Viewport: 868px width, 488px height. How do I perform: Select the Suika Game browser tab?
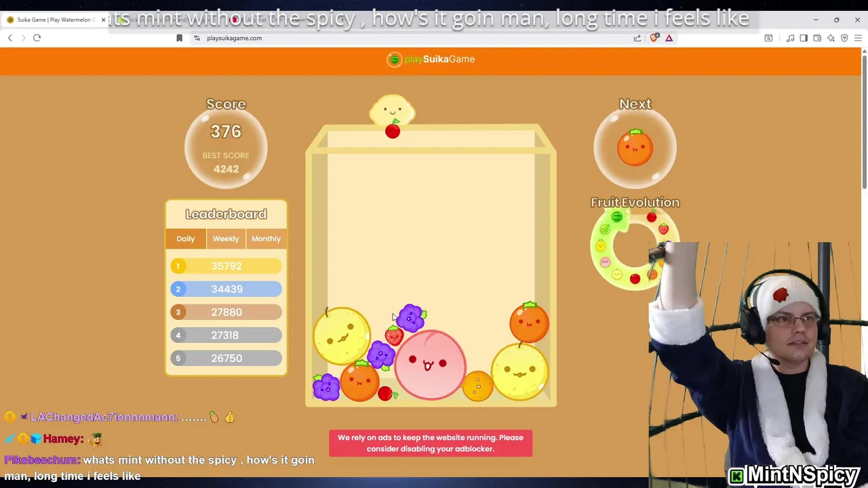click(x=54, y=20)
